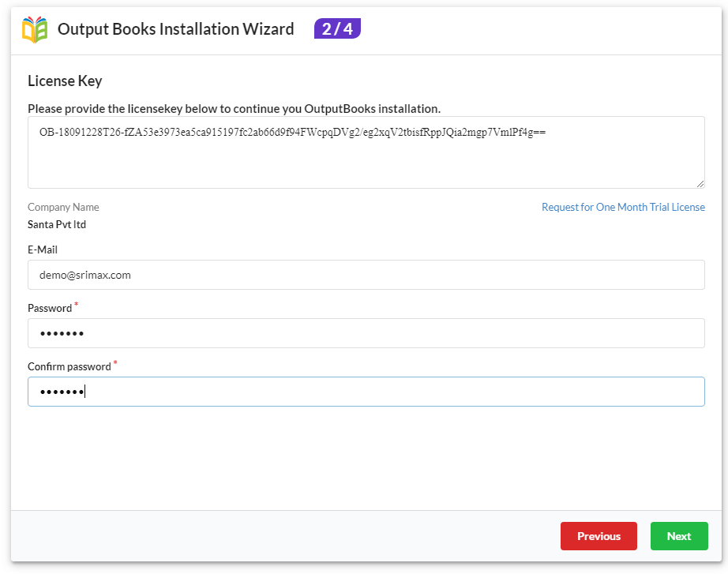Click the Password label
Image resolution: width=728 pixels, height=574 pixels.
click(50, 309)
